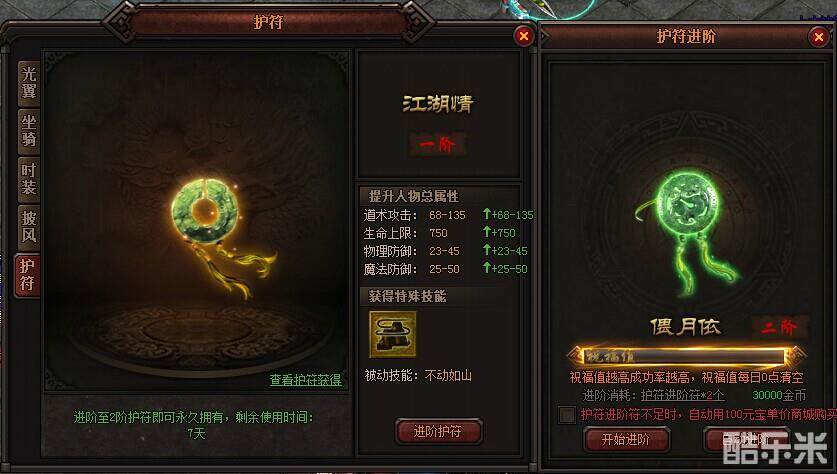Enable auto-purchase of 护符进阶符 checkbox

[x=566, y=415]
